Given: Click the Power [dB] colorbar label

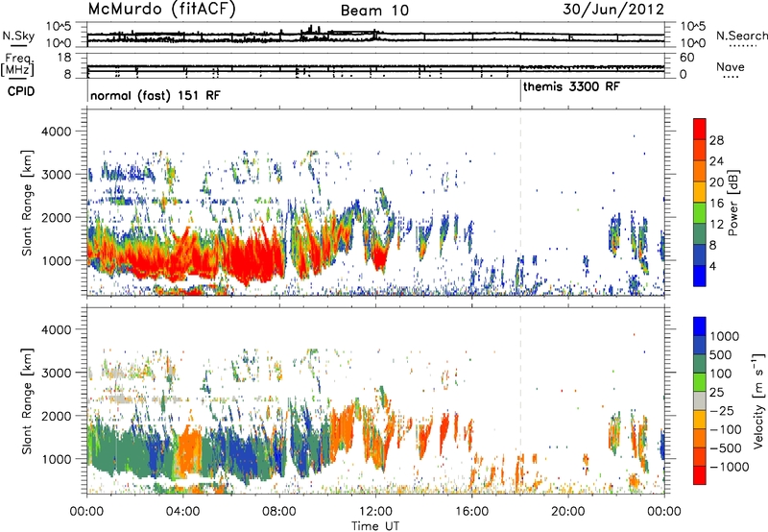Looking at the screenshot, I should coord(733,203).
